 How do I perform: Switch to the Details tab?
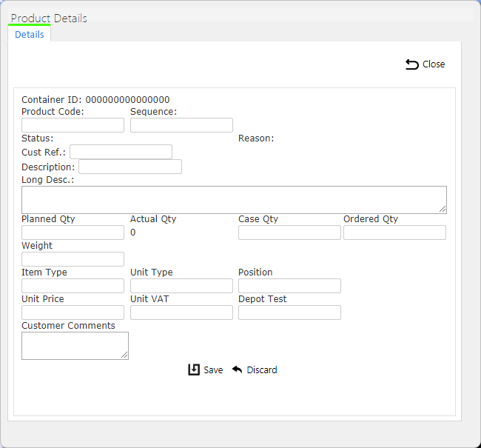(x=30, y=34)
